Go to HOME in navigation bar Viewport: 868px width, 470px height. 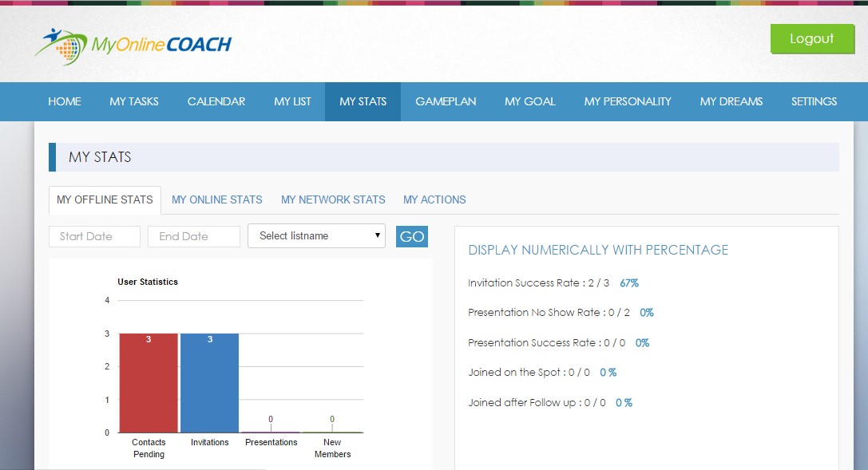[65, 101]
